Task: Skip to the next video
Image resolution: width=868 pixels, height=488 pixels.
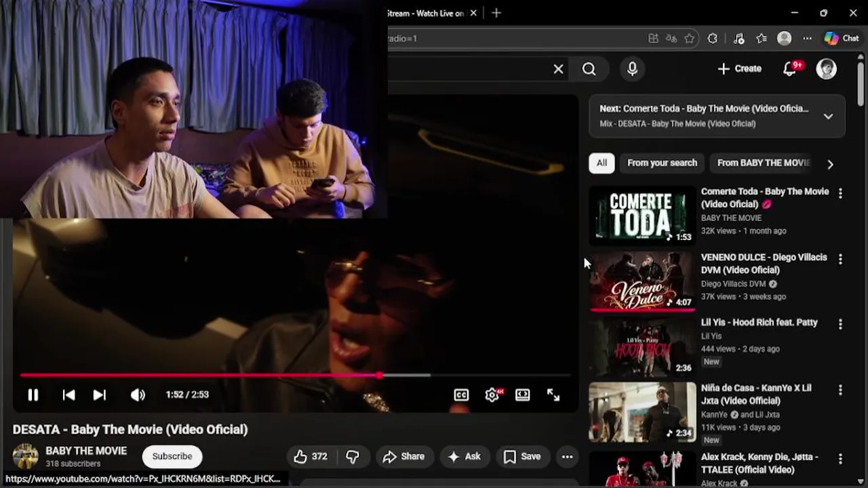Action: coord(99,394)
